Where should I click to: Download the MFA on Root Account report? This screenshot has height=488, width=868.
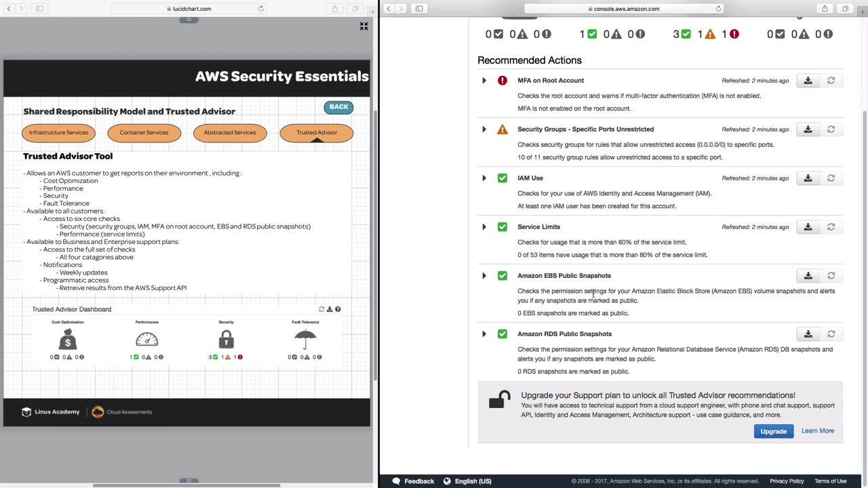(808, 81)
